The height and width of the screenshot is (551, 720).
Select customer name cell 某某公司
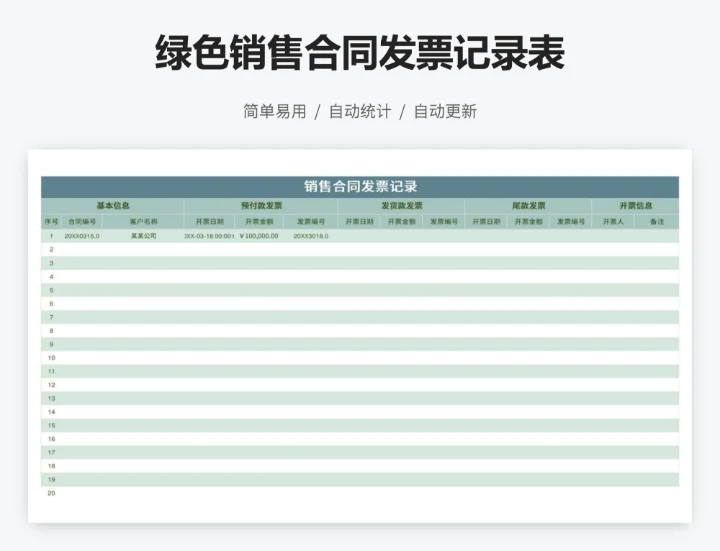click(143, 236)
